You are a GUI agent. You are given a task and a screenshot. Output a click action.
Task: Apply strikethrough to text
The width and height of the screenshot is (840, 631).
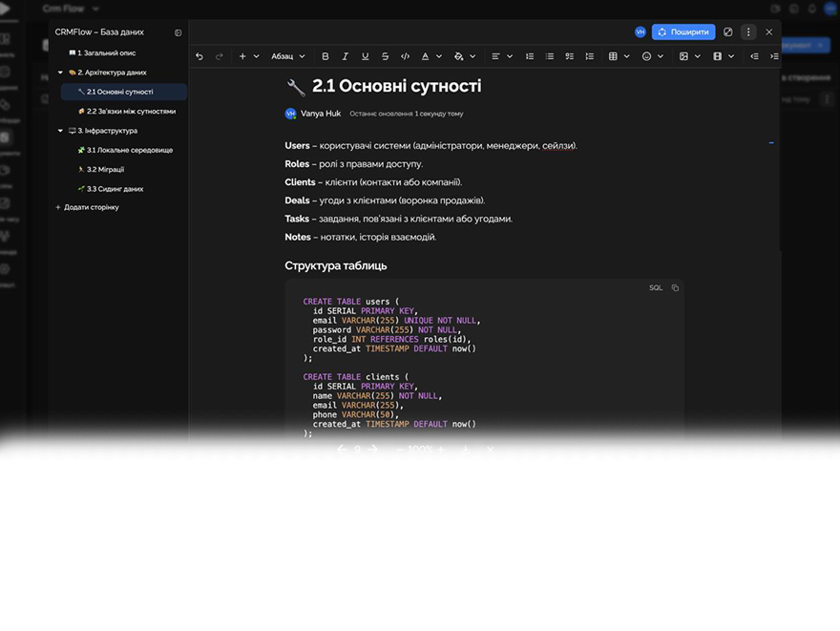(386, 56)
